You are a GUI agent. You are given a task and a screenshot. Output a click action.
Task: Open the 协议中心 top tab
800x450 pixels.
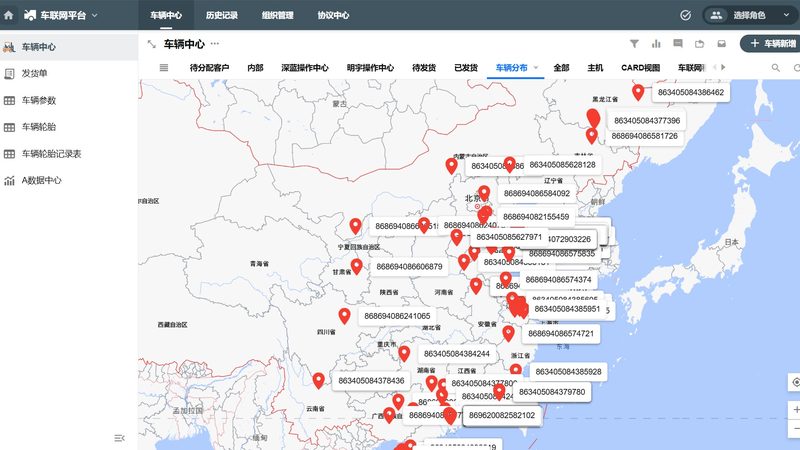coord(333,15)
